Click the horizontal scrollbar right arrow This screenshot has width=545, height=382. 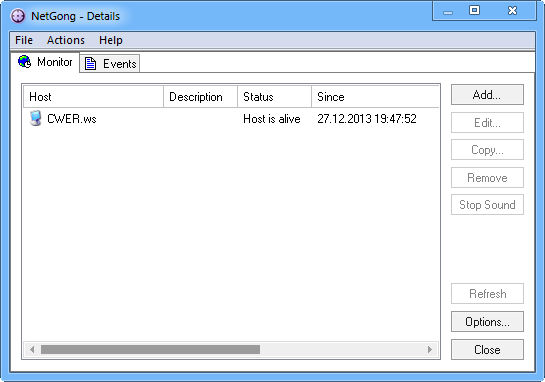[x=430, y=349]
